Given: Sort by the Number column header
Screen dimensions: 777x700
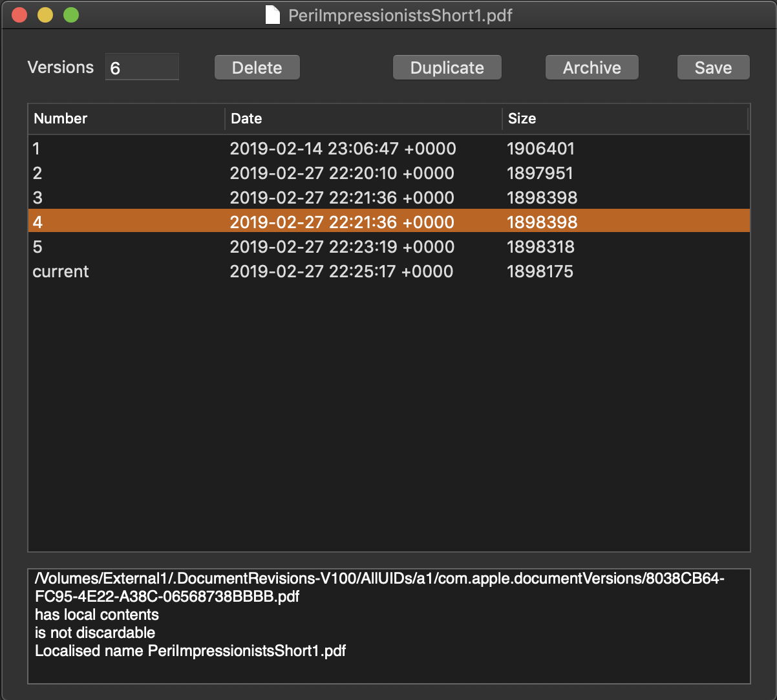Looking at the screenshot, I should pyautogui.click(x=126, y=118).
